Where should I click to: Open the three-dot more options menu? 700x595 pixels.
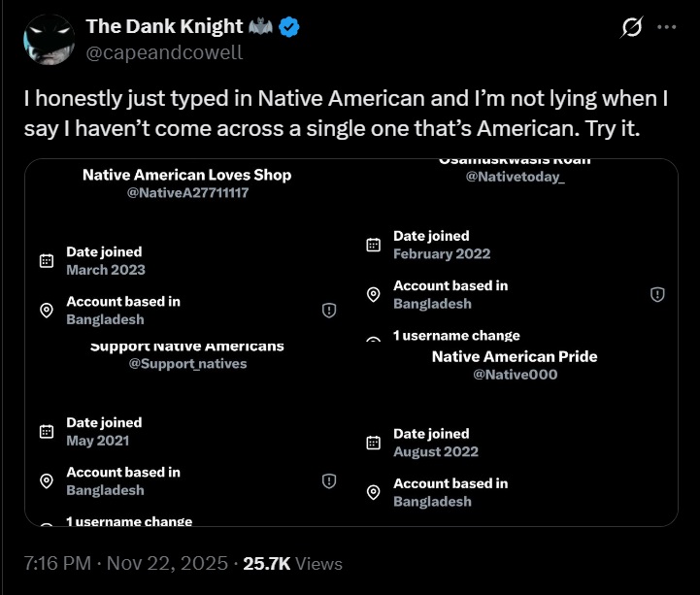click(666, 27)
